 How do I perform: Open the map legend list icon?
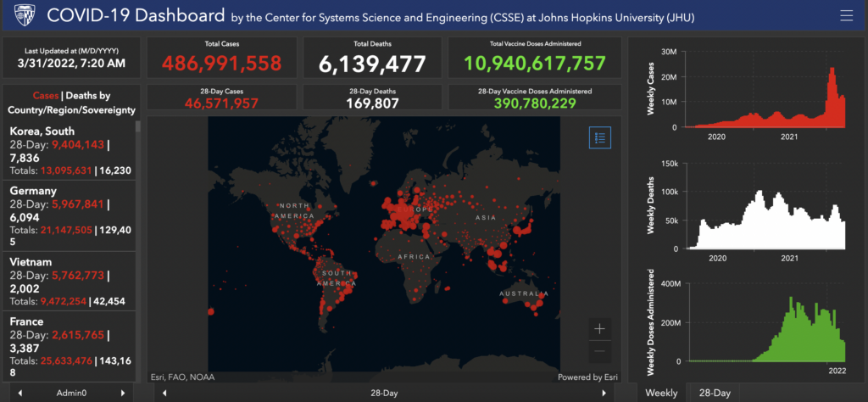pyautogui.click(x=600, y=138)
